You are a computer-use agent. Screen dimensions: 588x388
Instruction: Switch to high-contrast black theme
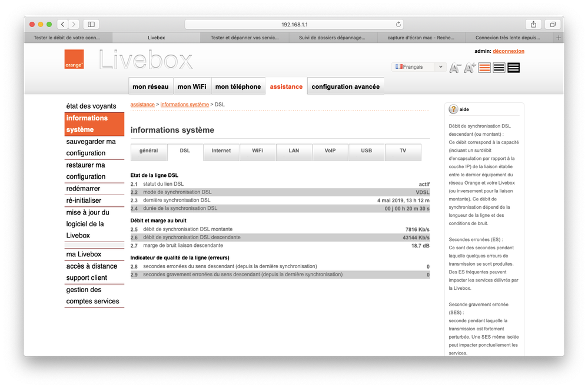click(513, 68)
